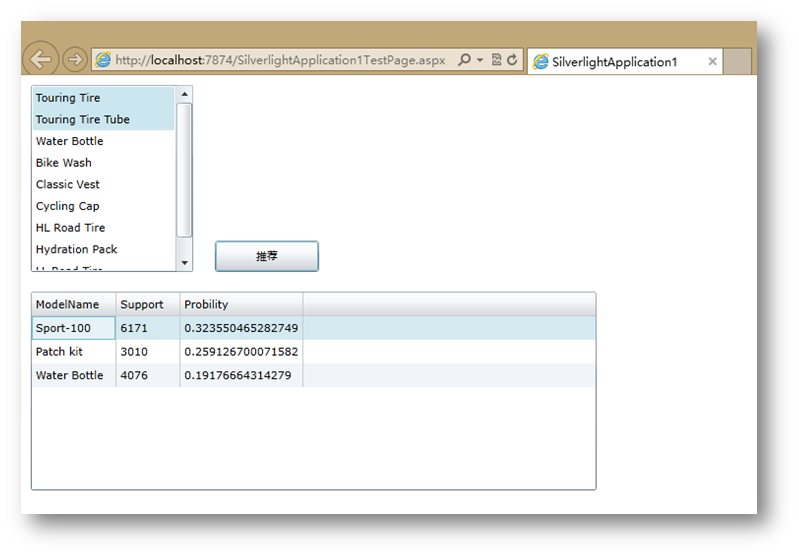
Task: Click the 推荐 recommend button
Action: [267, 256]
